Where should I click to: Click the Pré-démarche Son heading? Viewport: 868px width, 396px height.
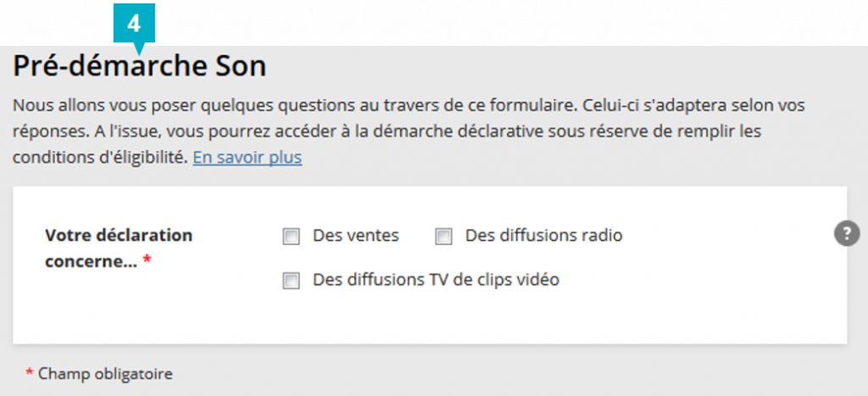[140, 66]
